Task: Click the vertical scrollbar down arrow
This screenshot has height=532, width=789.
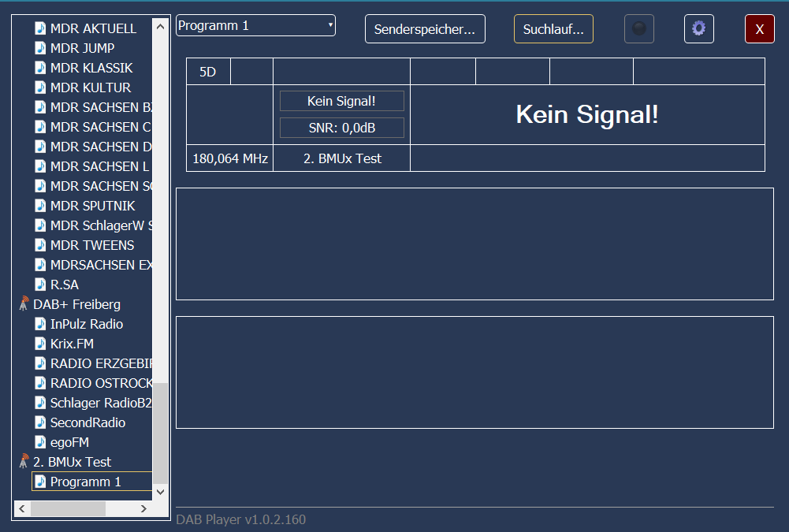Action: pos(161,492)
